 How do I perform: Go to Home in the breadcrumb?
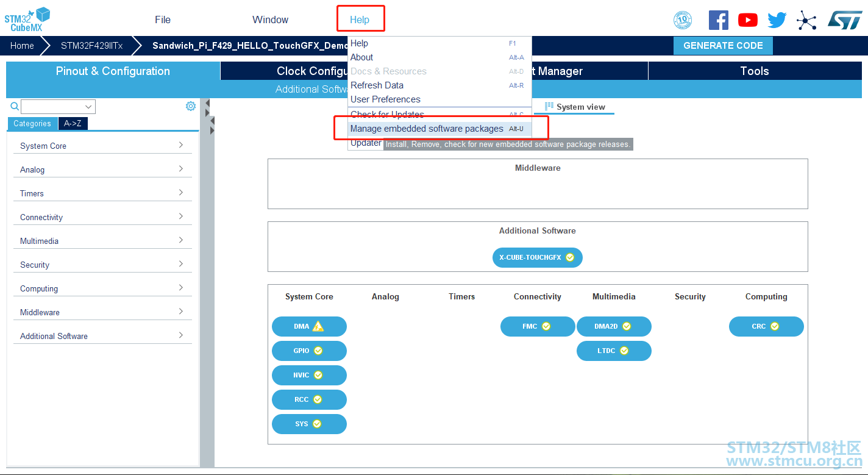click(22, 46)
